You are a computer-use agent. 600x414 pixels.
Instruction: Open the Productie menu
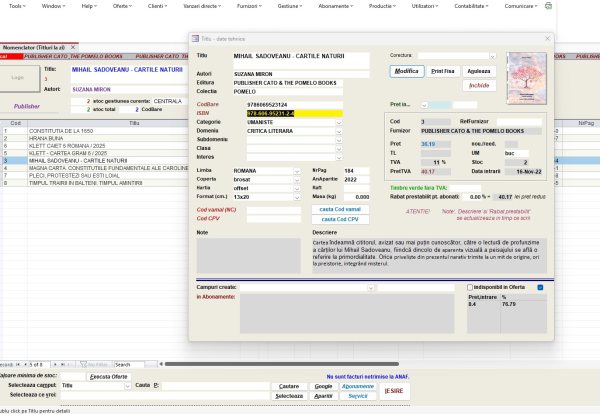point(382,6)
